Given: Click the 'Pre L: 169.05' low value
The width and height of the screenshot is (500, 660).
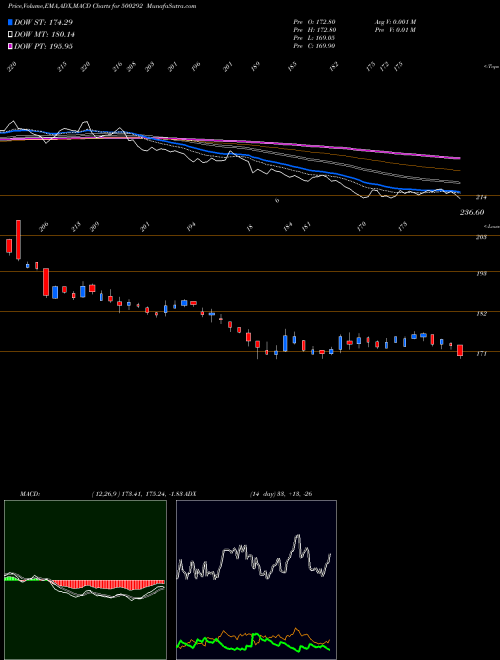Looking at the screenshot, I should pos(314,38).
